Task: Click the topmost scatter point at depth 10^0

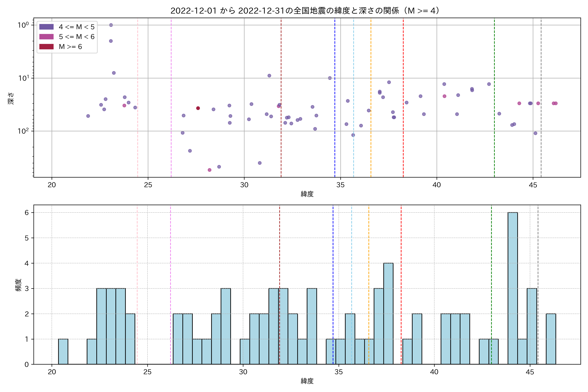Action: point(111,25)
